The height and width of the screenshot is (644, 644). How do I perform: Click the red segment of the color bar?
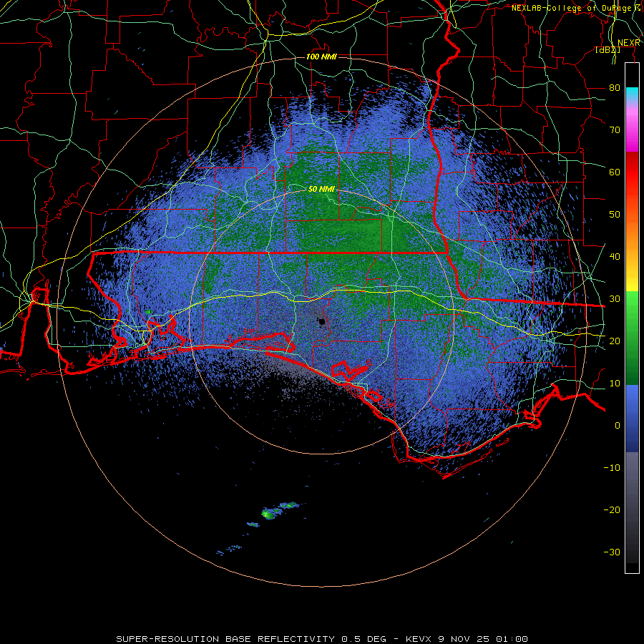632,172
